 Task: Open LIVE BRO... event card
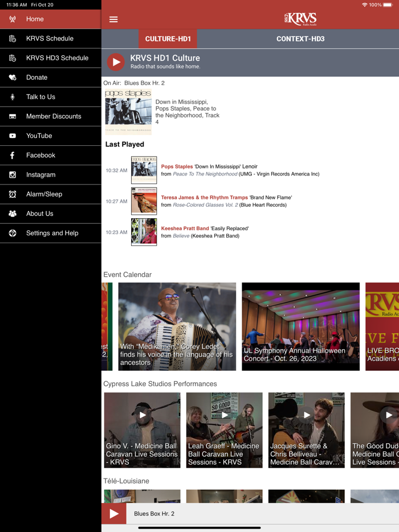(x=382, y=326)
